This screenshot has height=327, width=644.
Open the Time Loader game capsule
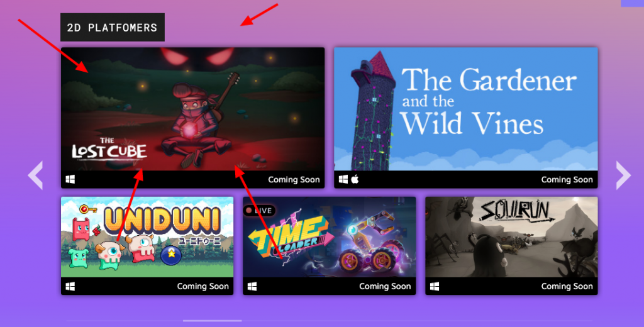(329, 246)
